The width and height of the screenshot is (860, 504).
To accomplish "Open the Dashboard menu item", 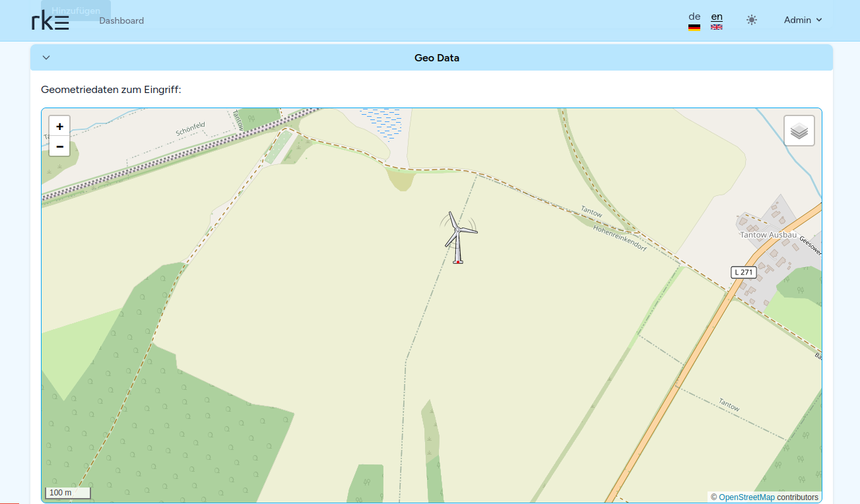I will pos(121,20).
